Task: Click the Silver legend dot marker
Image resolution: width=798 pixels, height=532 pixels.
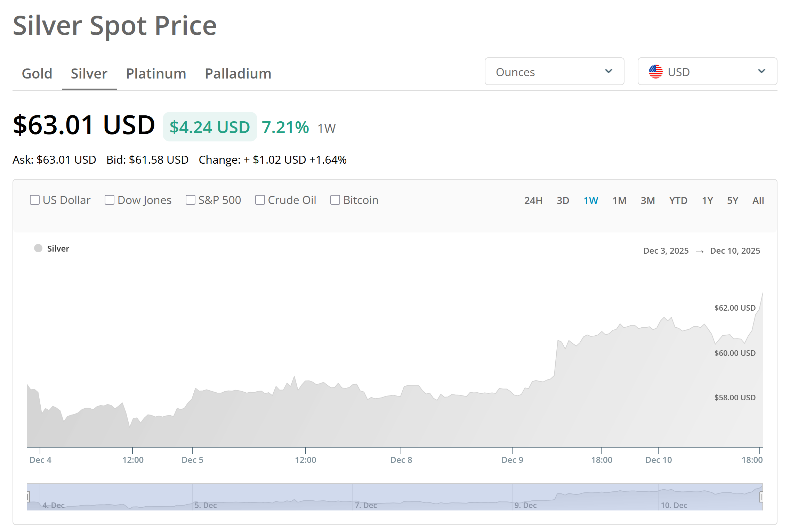Action: pos(38,248)
